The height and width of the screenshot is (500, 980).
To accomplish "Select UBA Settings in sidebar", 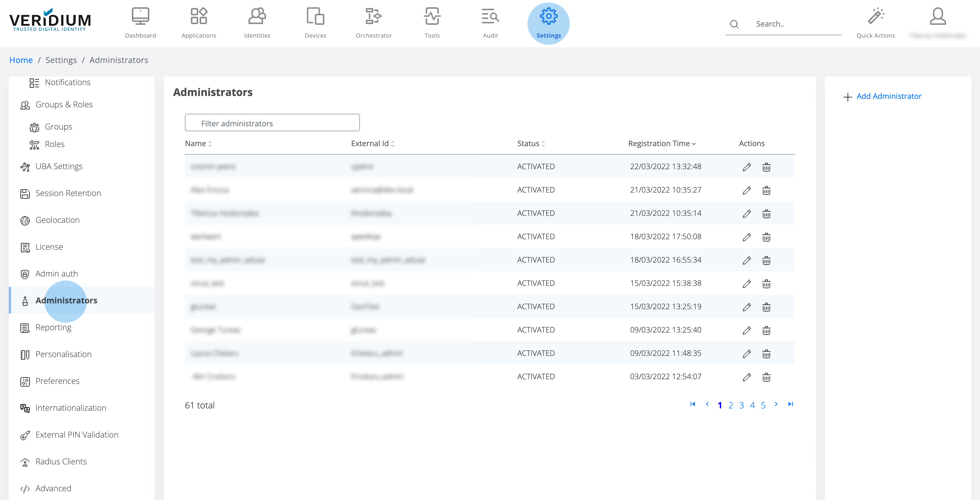I will coord(59,166).
